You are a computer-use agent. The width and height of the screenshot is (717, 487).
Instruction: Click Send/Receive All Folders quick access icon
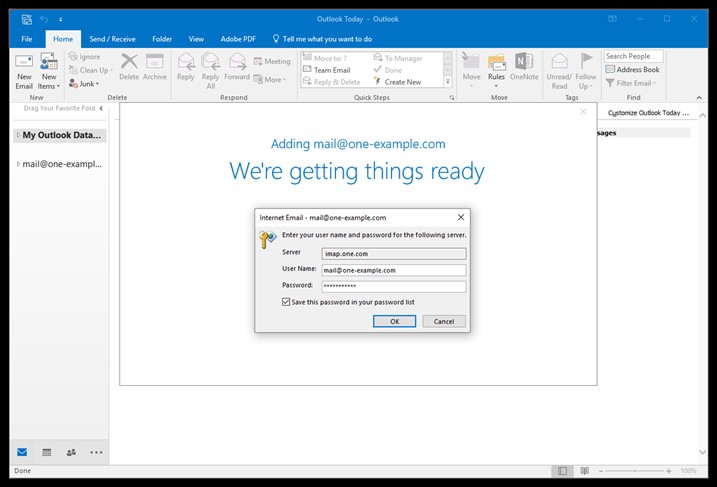(27, 19)
